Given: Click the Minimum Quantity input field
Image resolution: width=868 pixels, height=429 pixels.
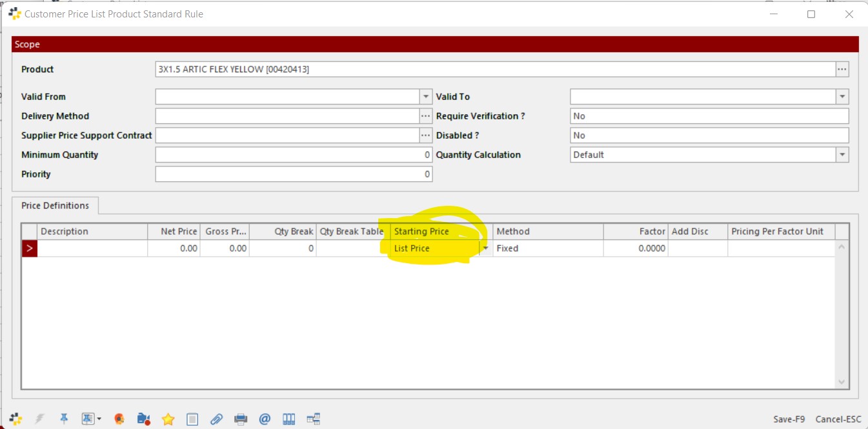Looking at the screenshot, I should coord(293,155).
